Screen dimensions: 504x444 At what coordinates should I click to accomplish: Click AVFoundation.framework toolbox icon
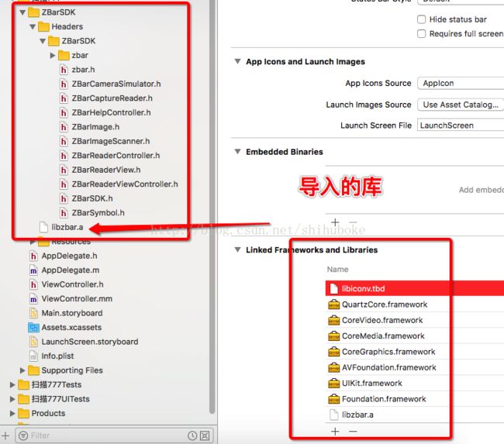click(333, 367)
